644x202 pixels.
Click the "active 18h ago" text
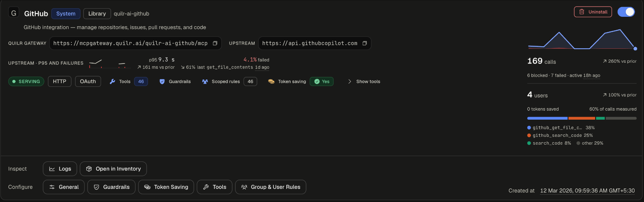click(x=586, y=76)
